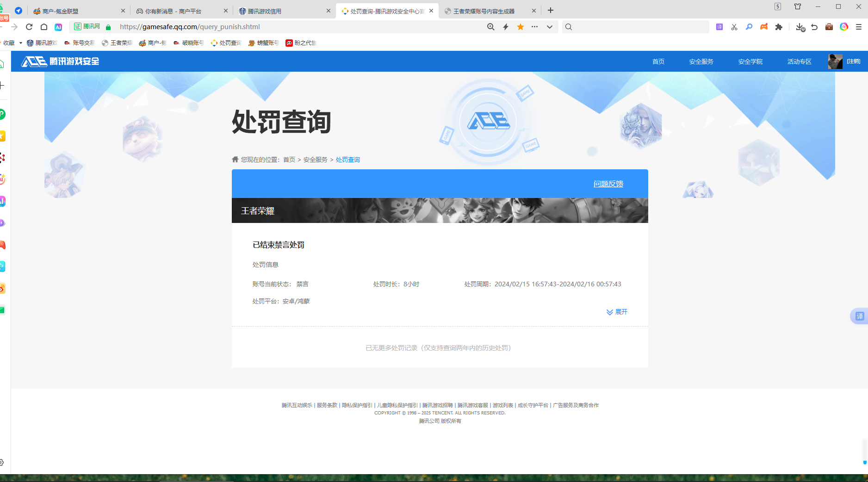Open the blue search extension icon
This screenshot has width=868, height=482.
point(749,27)
